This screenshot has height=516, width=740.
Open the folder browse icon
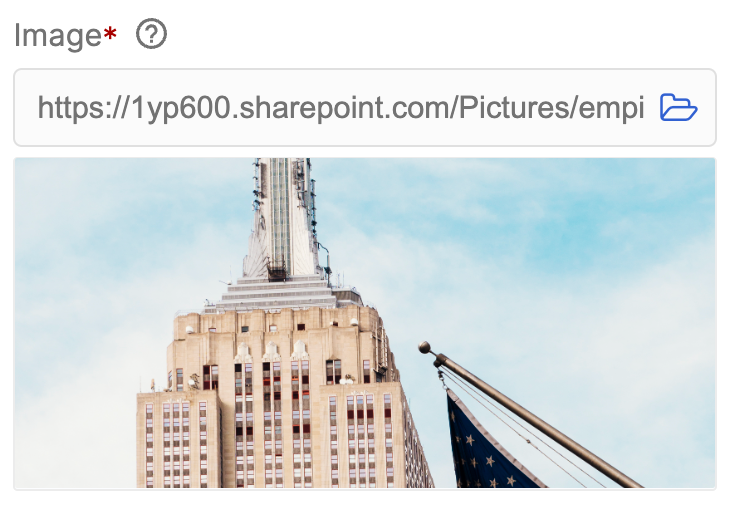coord(678,108)
